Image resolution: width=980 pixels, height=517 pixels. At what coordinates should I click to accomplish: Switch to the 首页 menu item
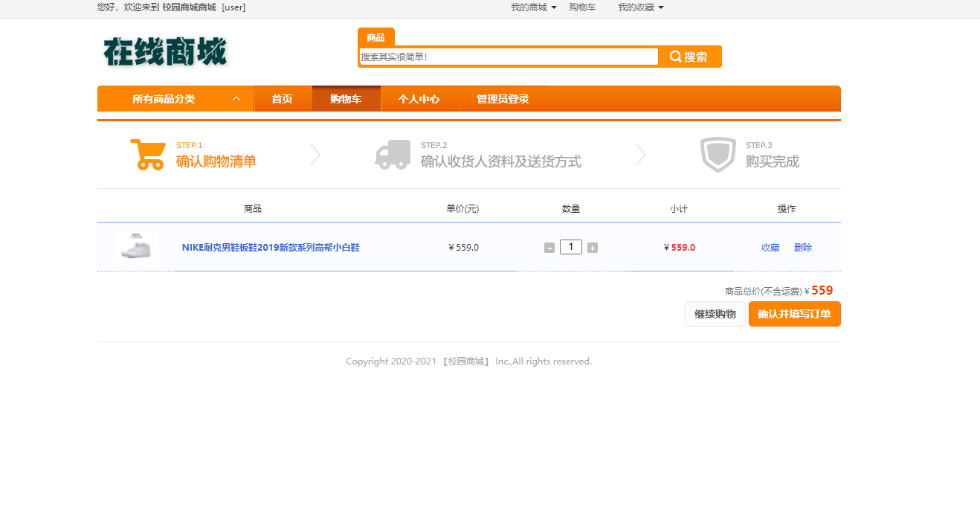(x=283, y=98)
